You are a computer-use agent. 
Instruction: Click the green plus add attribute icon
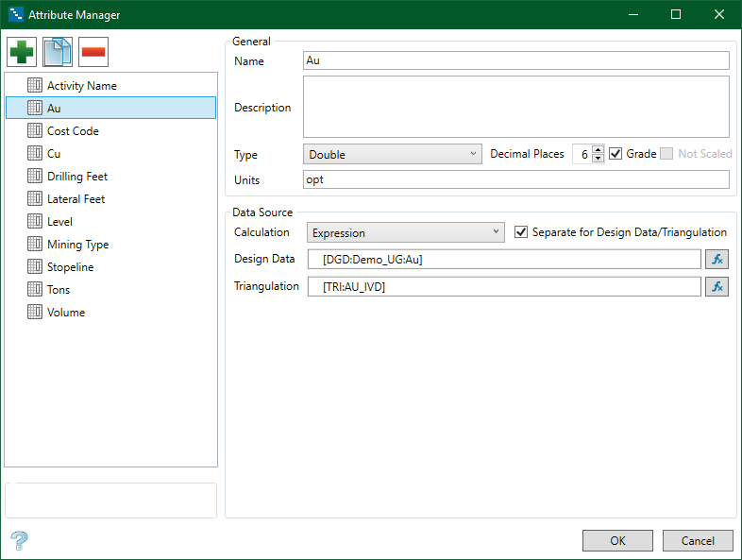coord(22,51)
